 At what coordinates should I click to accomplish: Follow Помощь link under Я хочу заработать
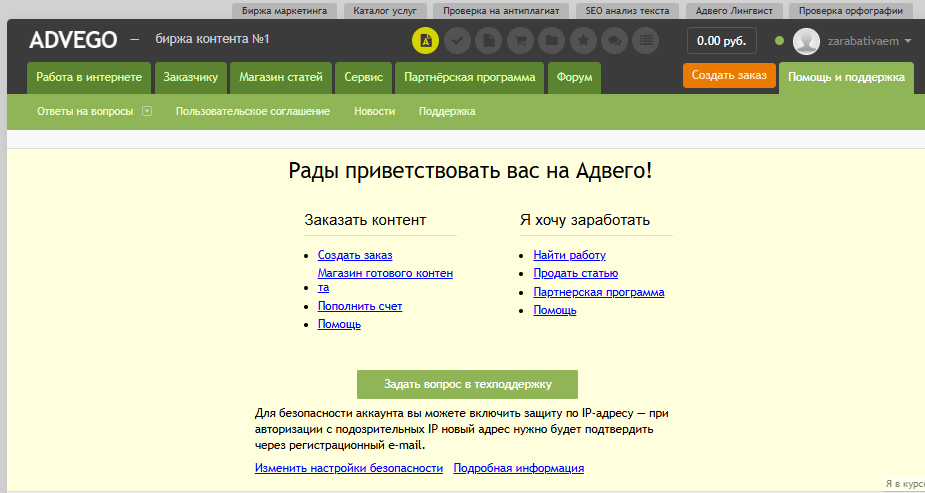(x=555, y=310)
